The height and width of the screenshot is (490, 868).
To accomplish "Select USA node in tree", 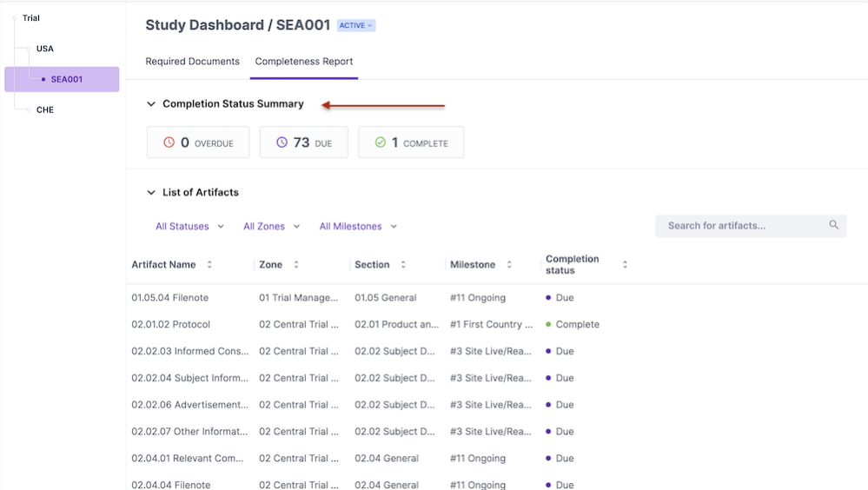I will pyautogui.click(x=45, y=49).
